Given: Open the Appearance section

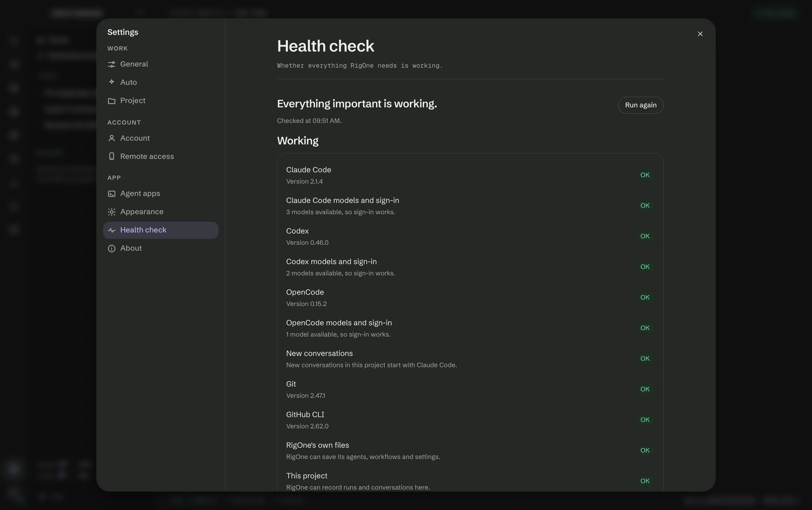Looking at the screenshot, I should click(161, 212).
